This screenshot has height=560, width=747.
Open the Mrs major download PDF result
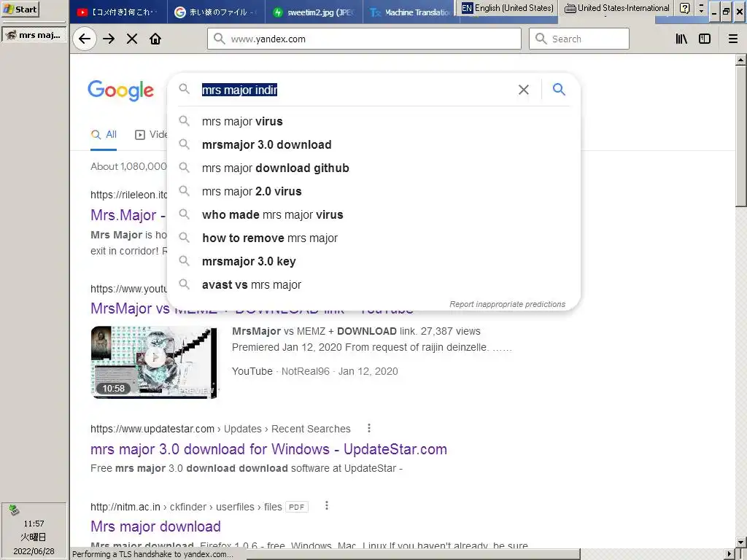[x=155, y=526]
